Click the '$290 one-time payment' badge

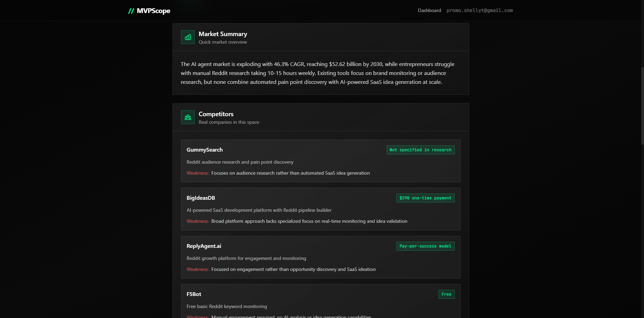[425, 198]
